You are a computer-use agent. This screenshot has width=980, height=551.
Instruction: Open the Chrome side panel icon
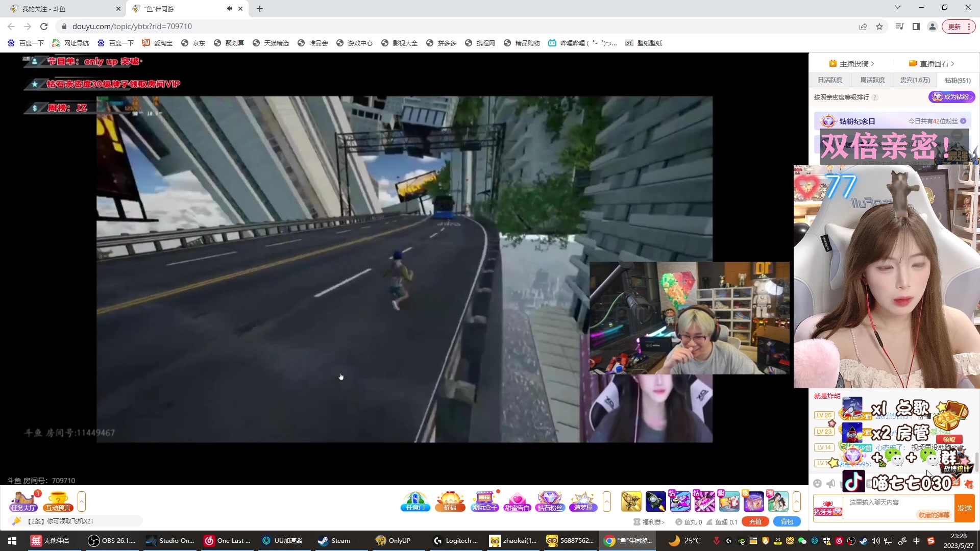(x=916, y=27)
